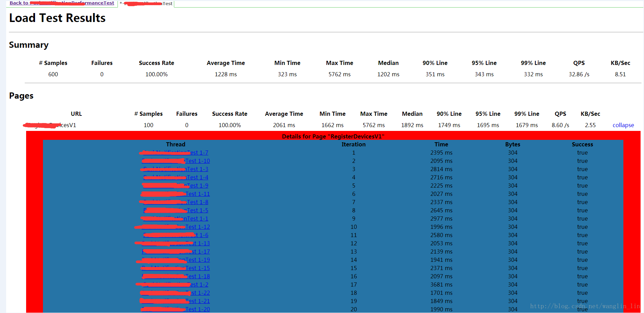This screenshot has height=313, width=644.
Task: Click the 'Bytes' column header
Action: [513, 144]
